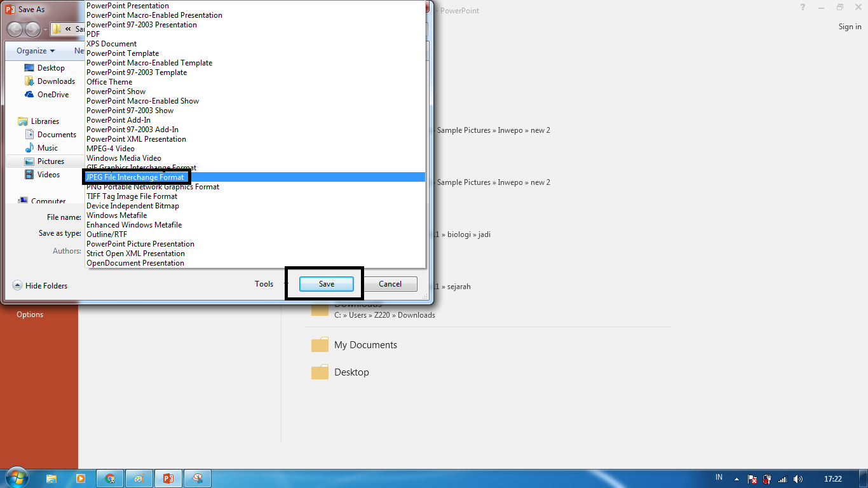Image resolution: width=868 pixels, height=488 pixels.
Task: Choose PowerPoint 97-2003 Add-In
Action: pyautogui.click(x=255, y=130)
